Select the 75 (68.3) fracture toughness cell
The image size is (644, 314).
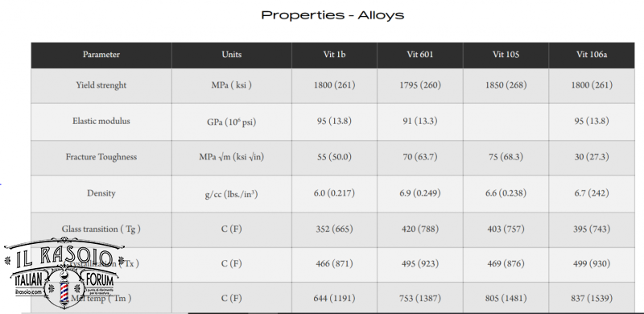pyautogui.click(x=506, y=158)
